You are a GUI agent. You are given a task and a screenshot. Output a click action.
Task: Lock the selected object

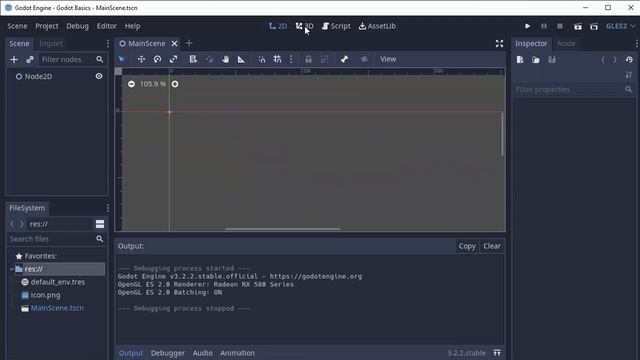(x=308, y=59)
